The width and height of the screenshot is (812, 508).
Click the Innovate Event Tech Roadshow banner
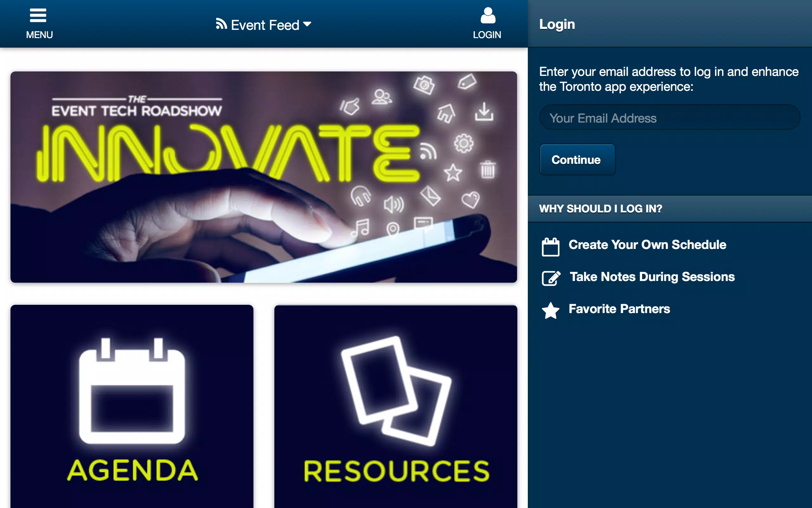pyautogui.click(x=264, y=177)
